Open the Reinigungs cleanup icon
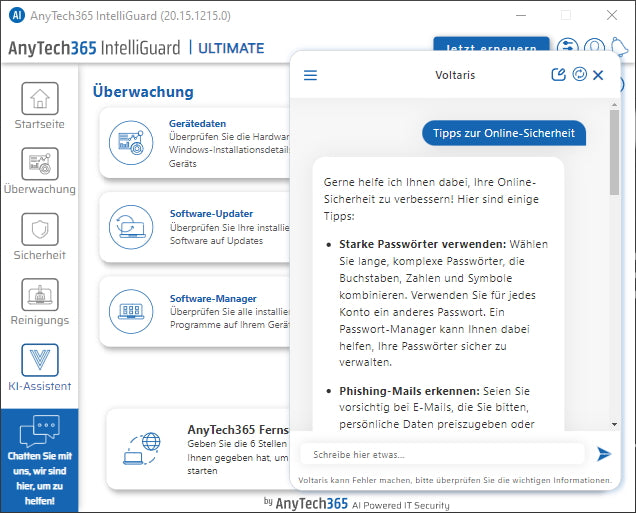This screenshot has width=636, height=513. tap(39, 296)
